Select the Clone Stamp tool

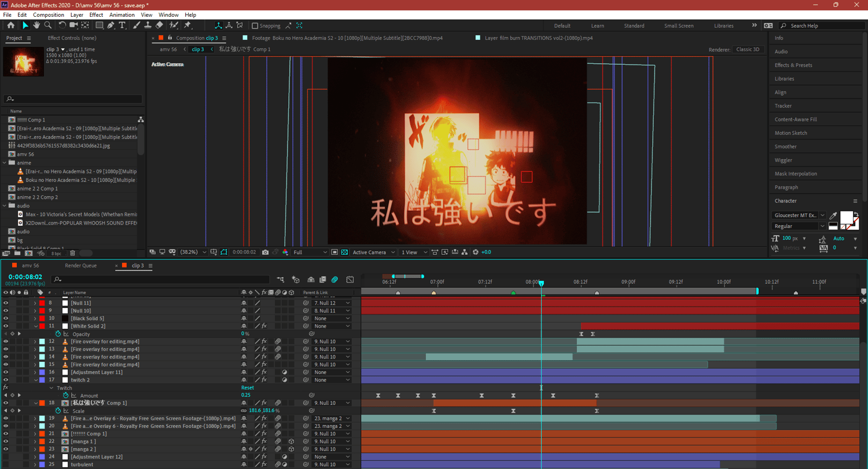point(148,25)
